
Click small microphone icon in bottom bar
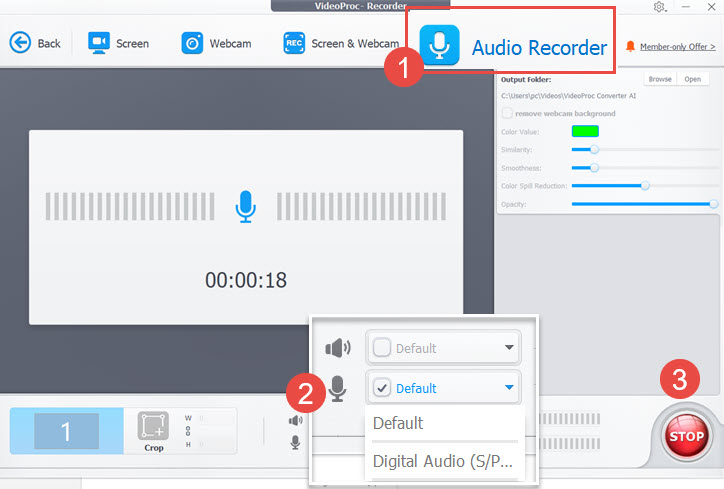pyautogui.click(x=296, y=442)
